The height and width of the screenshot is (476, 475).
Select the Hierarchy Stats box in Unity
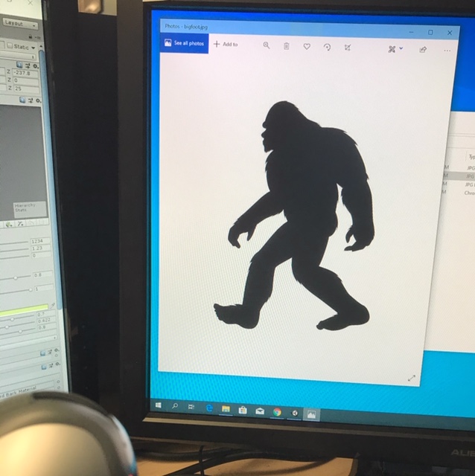31,210
